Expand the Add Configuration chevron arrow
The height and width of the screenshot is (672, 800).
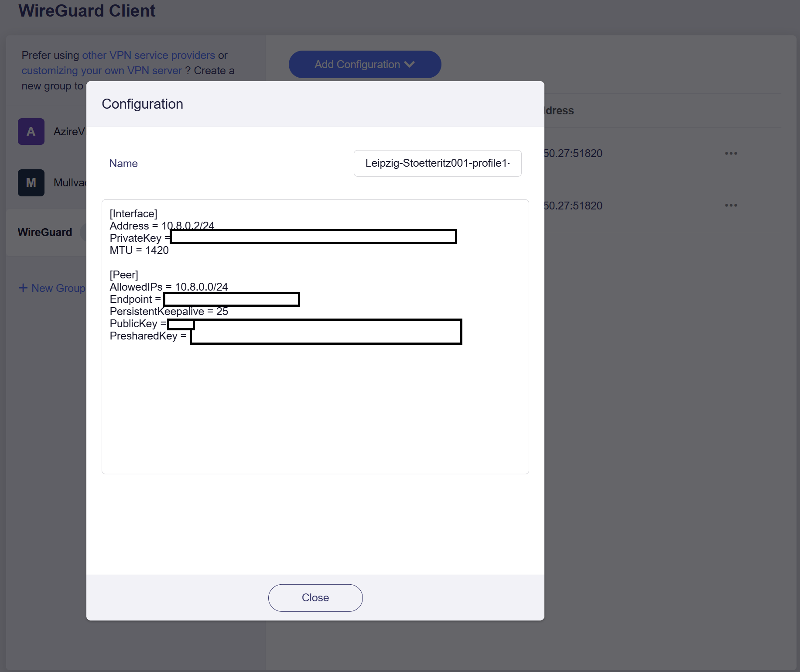(410, 65)
